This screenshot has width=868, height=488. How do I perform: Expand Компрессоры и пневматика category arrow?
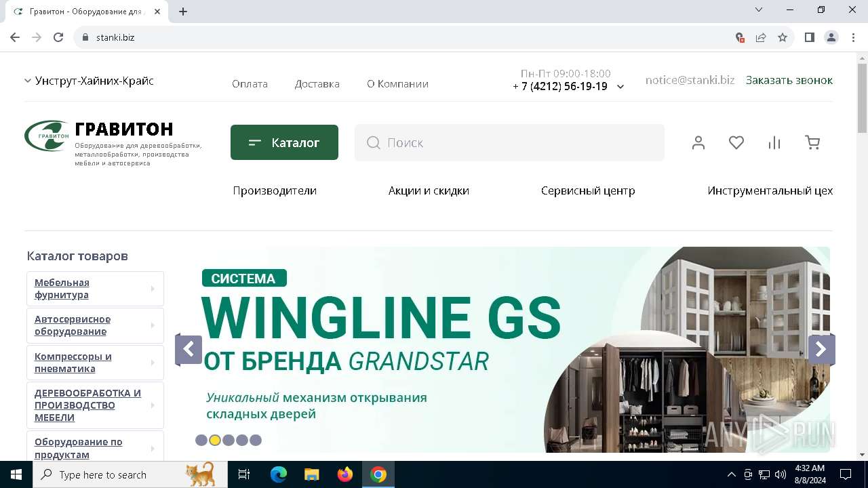point(153,363)
